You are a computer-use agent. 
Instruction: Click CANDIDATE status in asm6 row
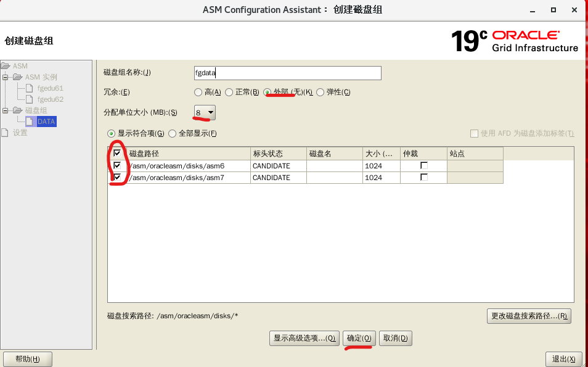[x=279, y=166]
